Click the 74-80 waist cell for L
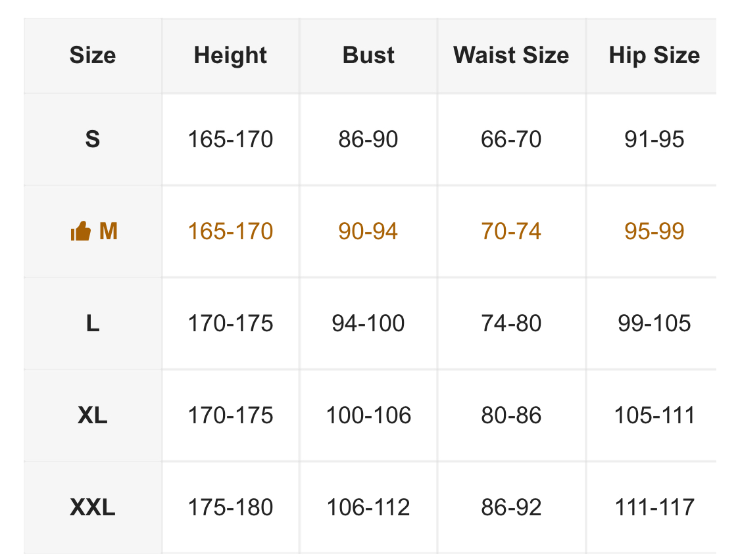Screen dimensions: 740x560 511,323
